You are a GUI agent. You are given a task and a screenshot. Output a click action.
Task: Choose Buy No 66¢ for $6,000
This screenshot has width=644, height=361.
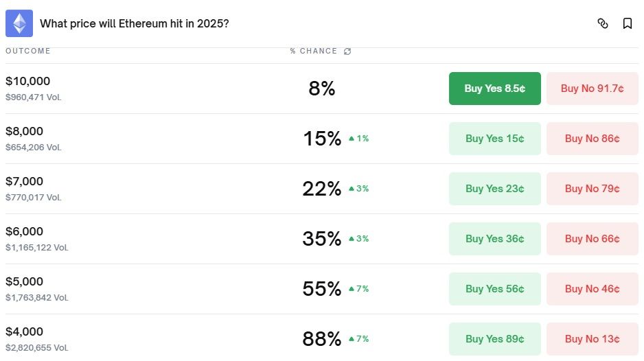click(592, 239)
